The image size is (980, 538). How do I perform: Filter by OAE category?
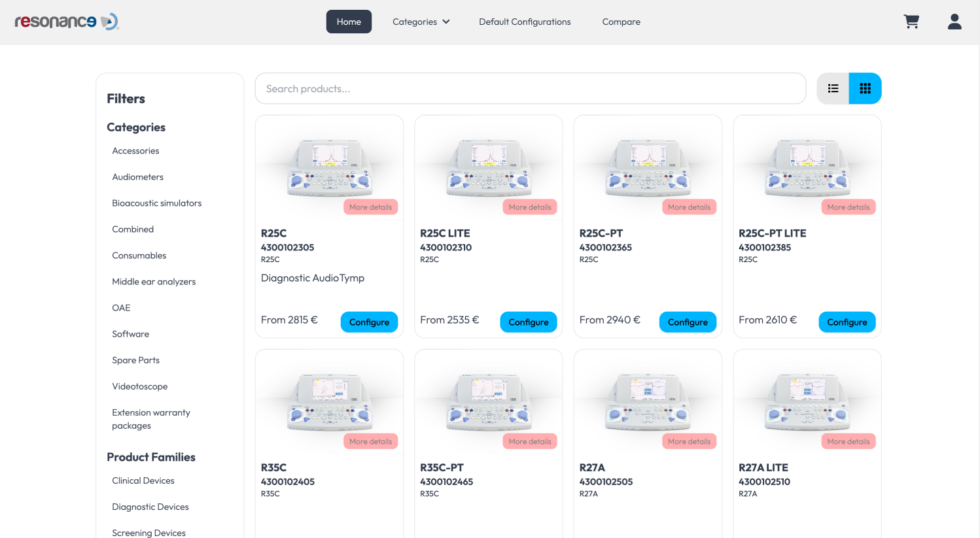121,308
